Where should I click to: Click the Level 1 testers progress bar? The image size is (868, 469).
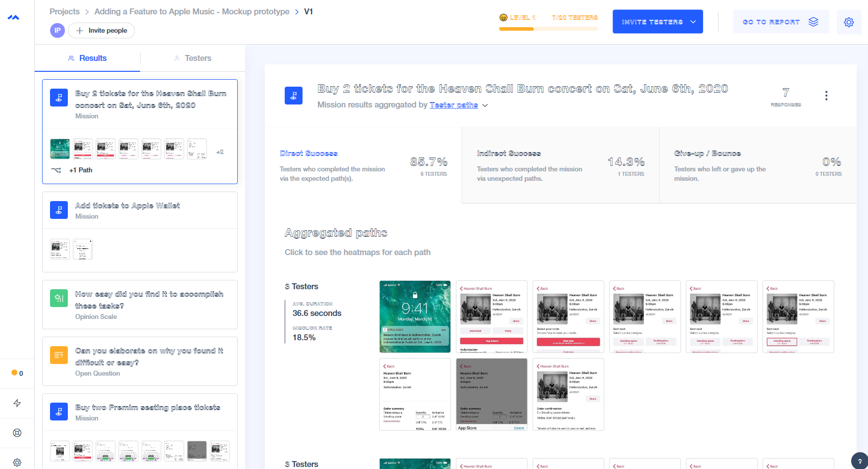pyautogui.click(x=549, y=29)
